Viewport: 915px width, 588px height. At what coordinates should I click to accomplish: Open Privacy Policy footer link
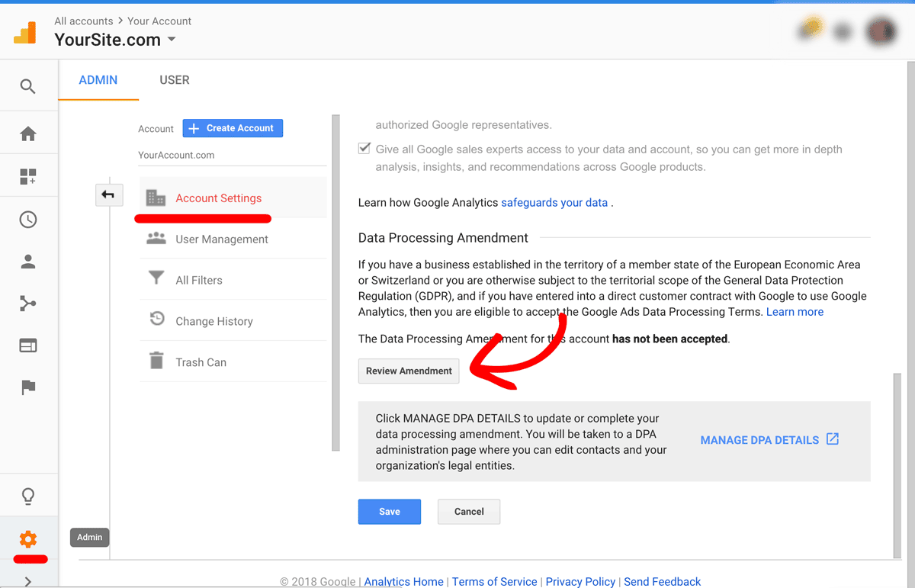tap(580, 582)
